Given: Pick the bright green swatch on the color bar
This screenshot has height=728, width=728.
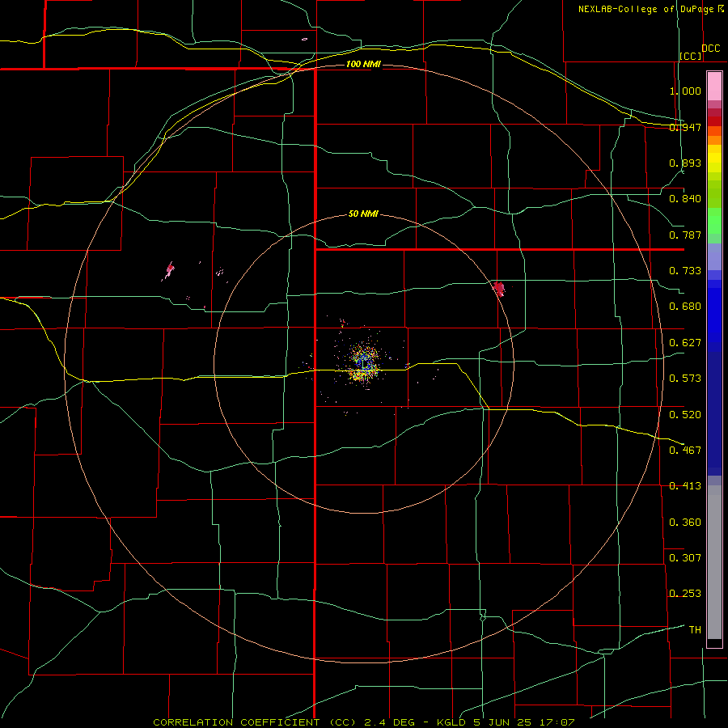Looking at the screenshot, I should click(x=714, y=221).
